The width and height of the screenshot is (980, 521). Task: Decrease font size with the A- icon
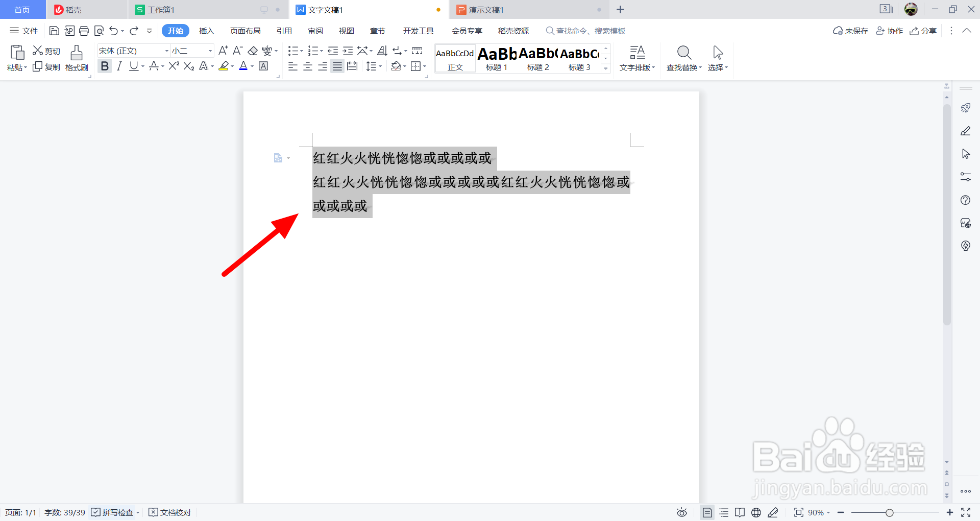[237, 51]
